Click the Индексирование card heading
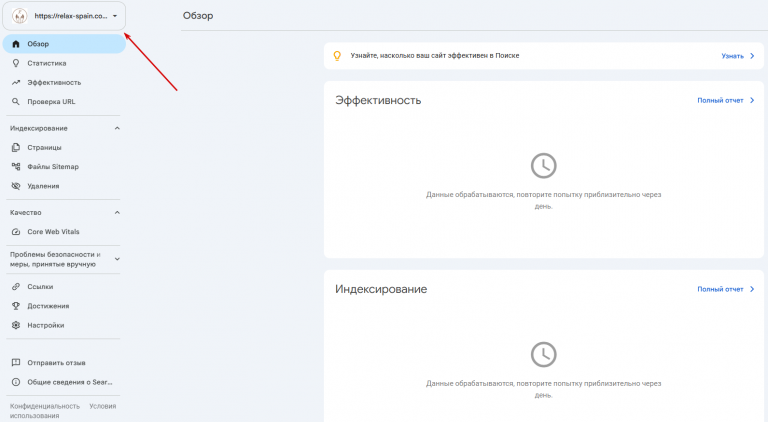This screenshot has width=768, height=422. coord(381,289)
